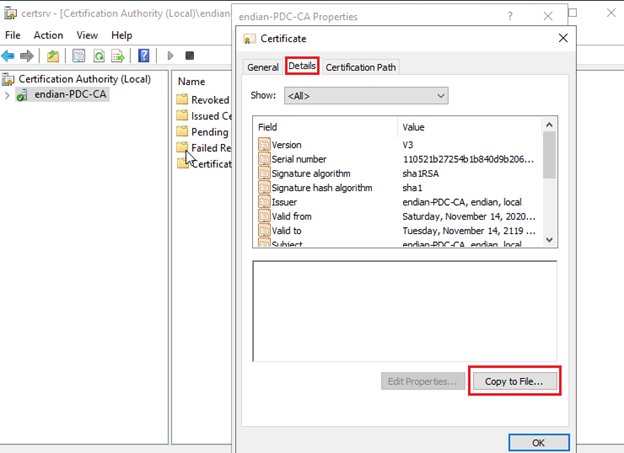Click the V3 version value
Image resolution: width=624 pixels, height=453 pixels.
pyautogui.click(x=408, y=144)
